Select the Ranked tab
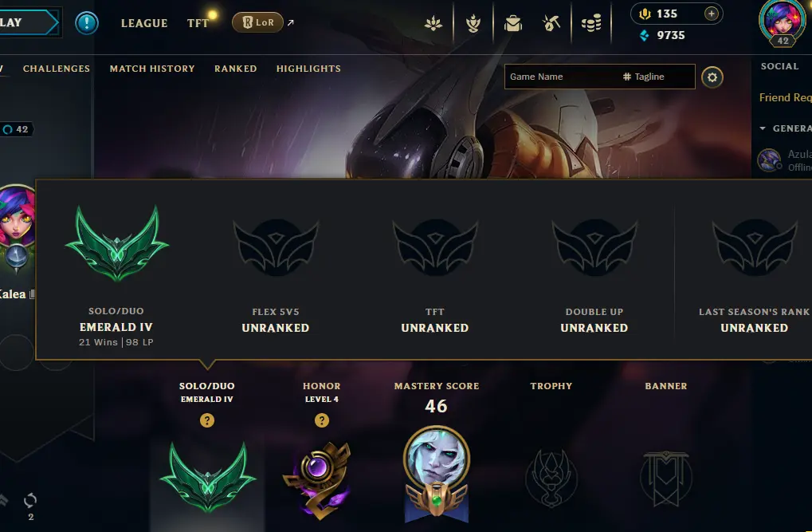Image resolution: width=812 pixels, height=532 pixels. point(236,69)
